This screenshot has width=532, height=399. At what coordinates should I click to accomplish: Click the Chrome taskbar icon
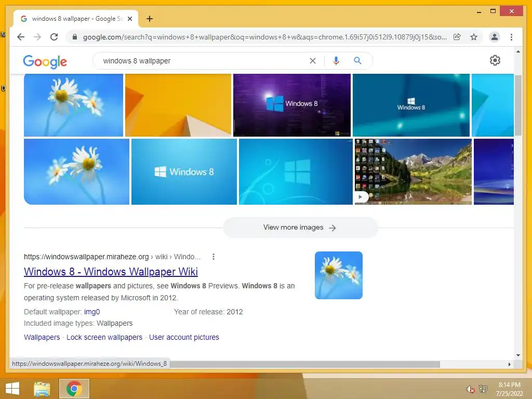coord(74,389)
